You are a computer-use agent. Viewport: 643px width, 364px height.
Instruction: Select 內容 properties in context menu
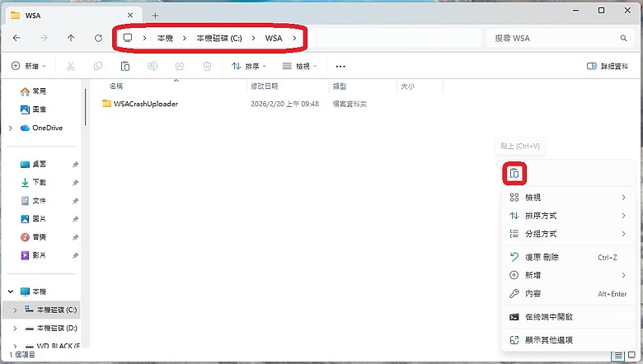568,293
